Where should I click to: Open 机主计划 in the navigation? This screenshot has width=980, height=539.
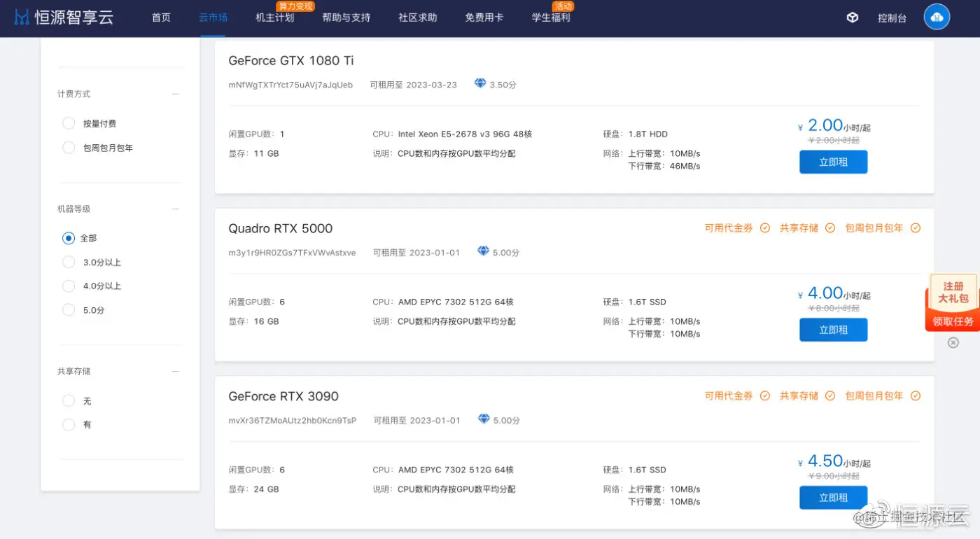tap(275, 17)
